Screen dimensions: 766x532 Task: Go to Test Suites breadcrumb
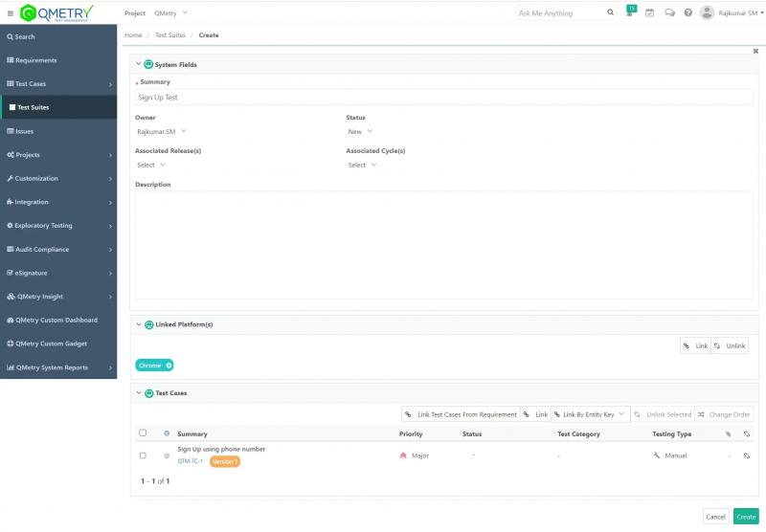click(x=170, y=35)
